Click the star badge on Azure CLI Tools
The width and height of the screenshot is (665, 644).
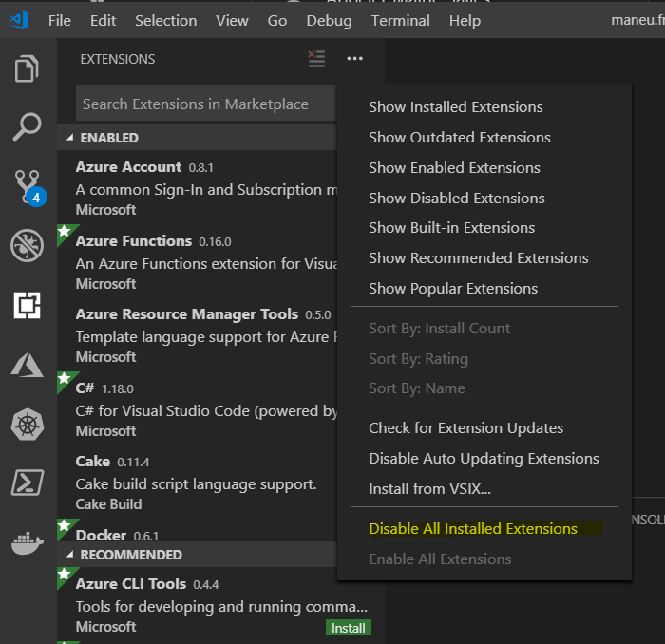pos(65,575)
